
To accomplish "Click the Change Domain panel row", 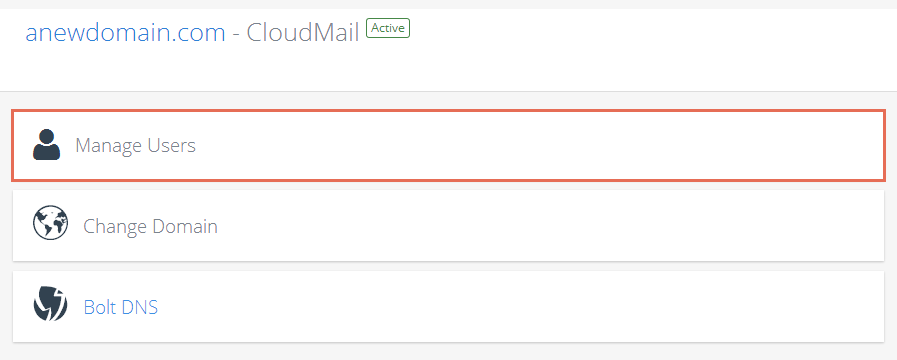I will pyautogui.click(x=448, y=226).
